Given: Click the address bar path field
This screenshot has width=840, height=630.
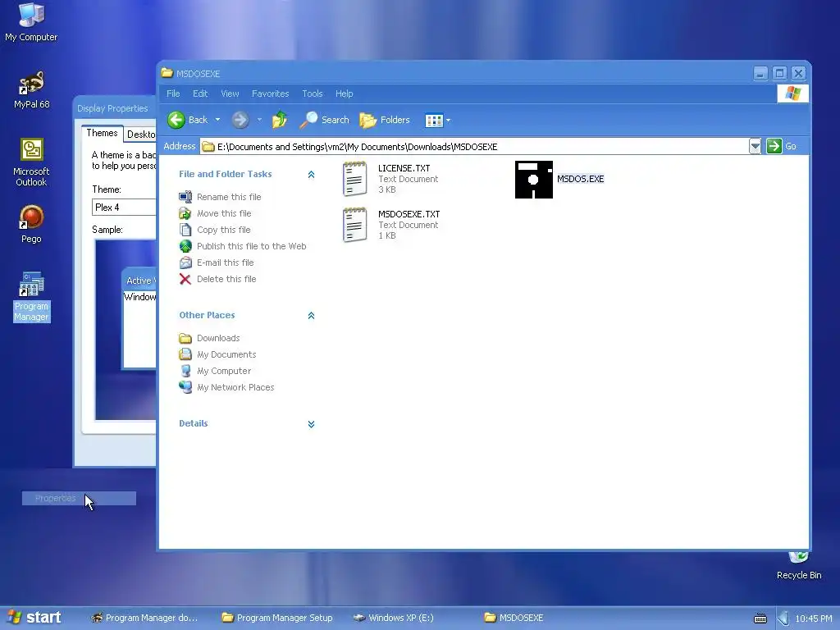Looking at the screenshot, I should pos(474,146).
